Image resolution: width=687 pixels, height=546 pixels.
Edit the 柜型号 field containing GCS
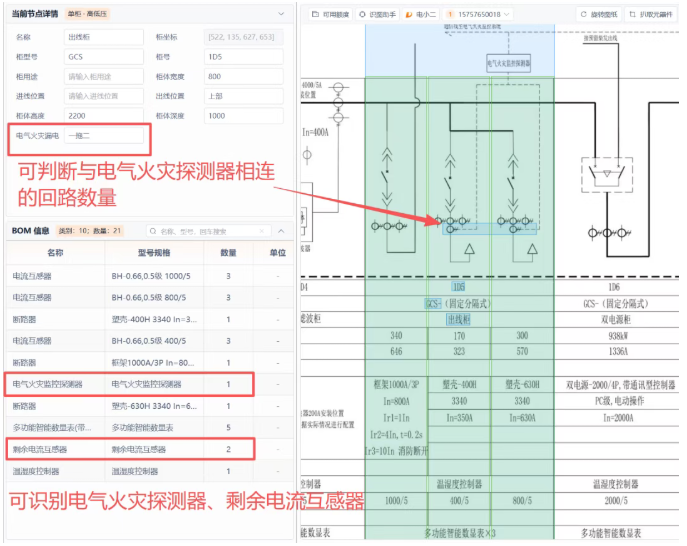(104, 57)
